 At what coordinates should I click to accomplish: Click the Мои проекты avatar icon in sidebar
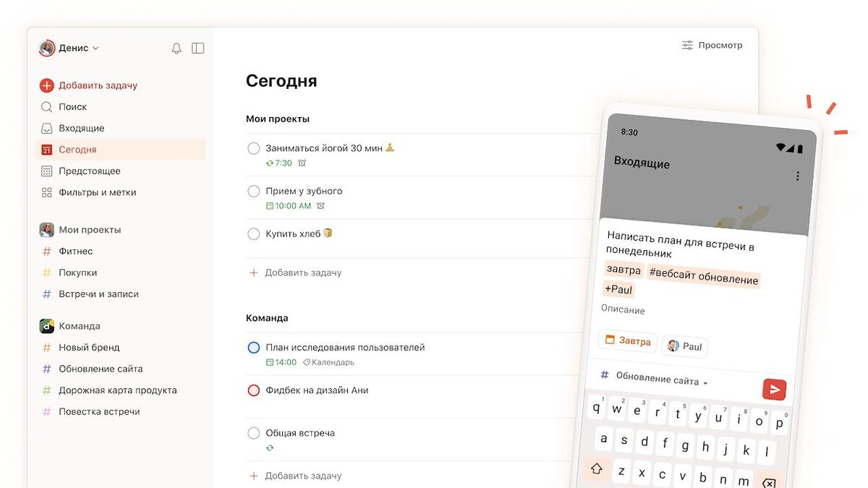pos(46,230)
